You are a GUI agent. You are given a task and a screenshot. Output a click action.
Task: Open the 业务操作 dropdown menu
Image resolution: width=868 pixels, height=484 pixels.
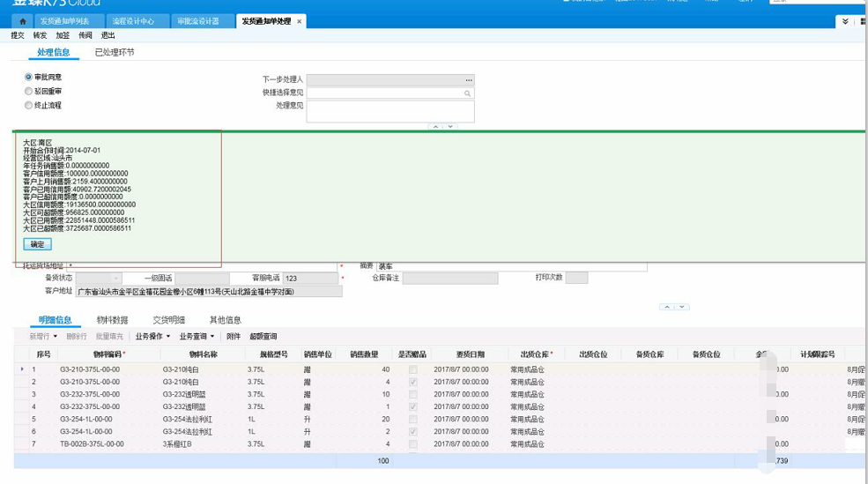click(x=152, y=336)
